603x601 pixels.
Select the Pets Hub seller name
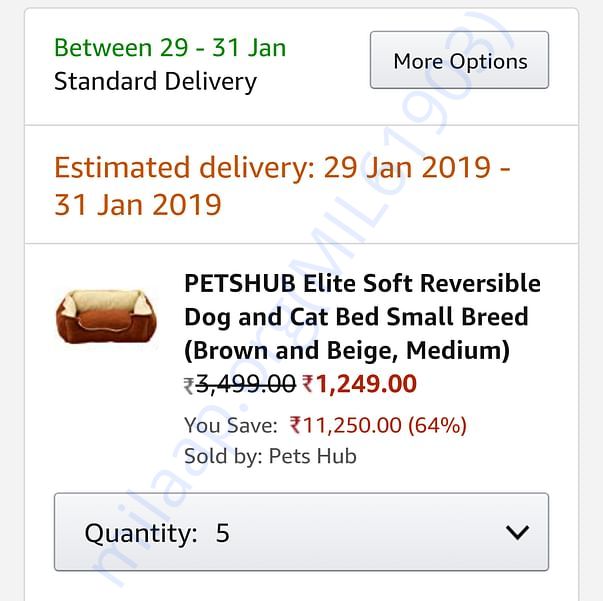click(x=313, y=456)
